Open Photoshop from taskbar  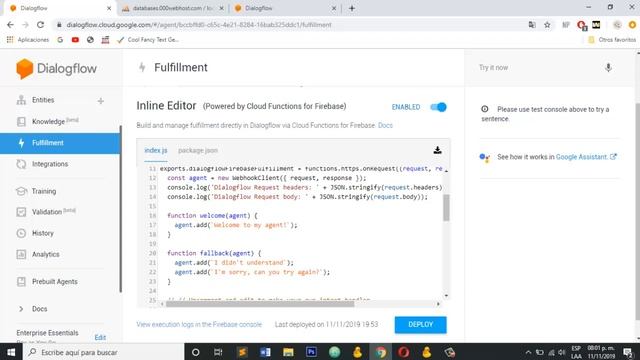(311, 352)
